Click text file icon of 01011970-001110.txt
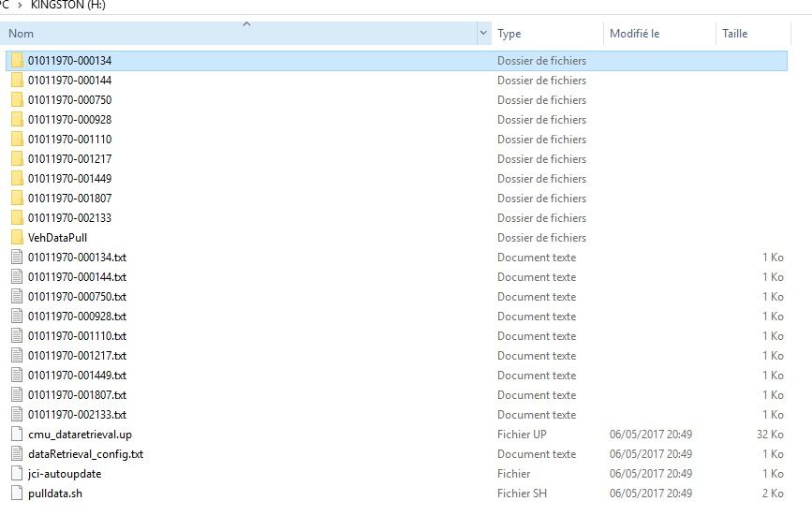This screenshot has width=812, height=516. coord(17,336)
